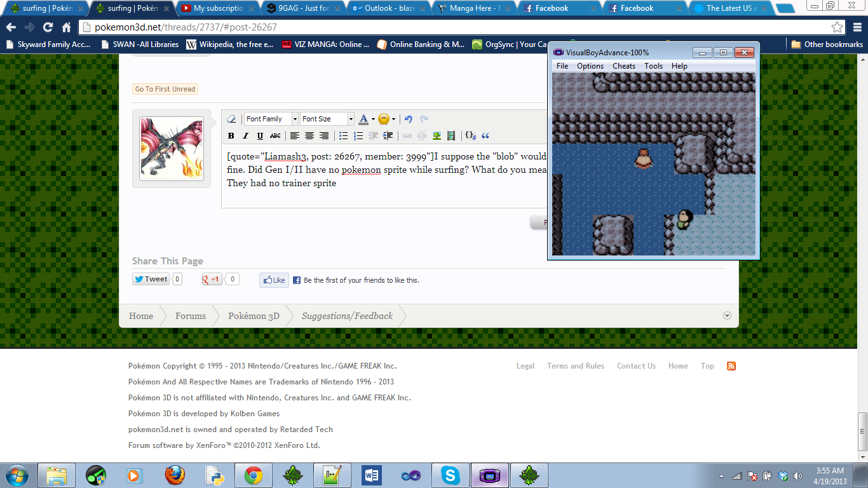Open the Tools menu in VisualBoyAdvance

[653, 66]
